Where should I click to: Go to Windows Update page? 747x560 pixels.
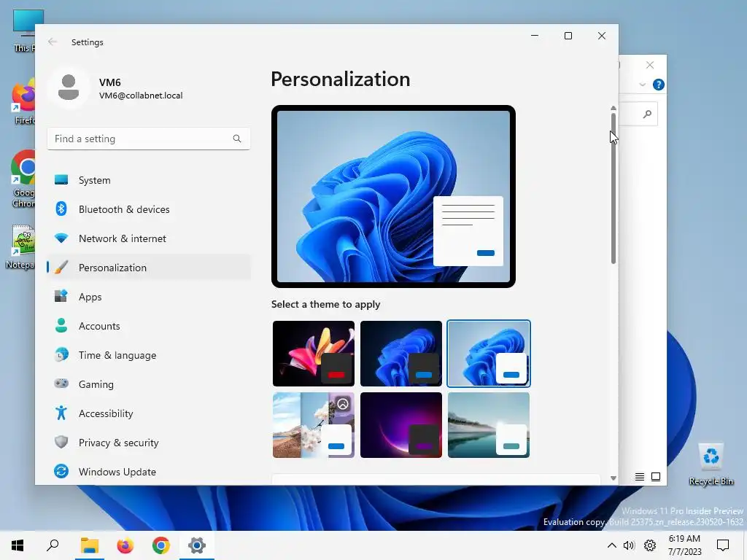(149, 472)
